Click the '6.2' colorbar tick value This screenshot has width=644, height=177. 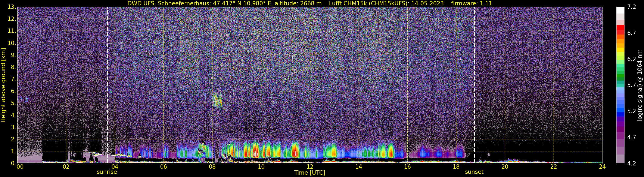pyautogui.click(x=632, y=59)
